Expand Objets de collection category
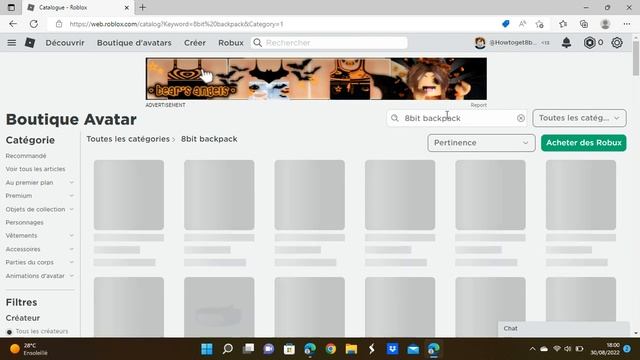The height and width of the screenshot is (360, 640). [71, 209]
